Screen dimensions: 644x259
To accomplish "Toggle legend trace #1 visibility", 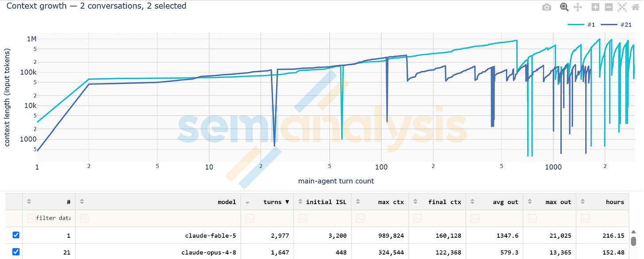I will pyautogui.click(x=582, y=24).
